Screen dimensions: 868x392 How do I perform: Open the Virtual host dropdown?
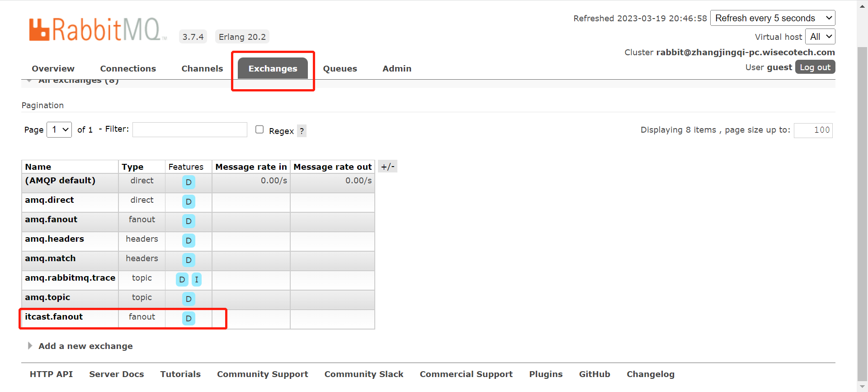(820, 37)
